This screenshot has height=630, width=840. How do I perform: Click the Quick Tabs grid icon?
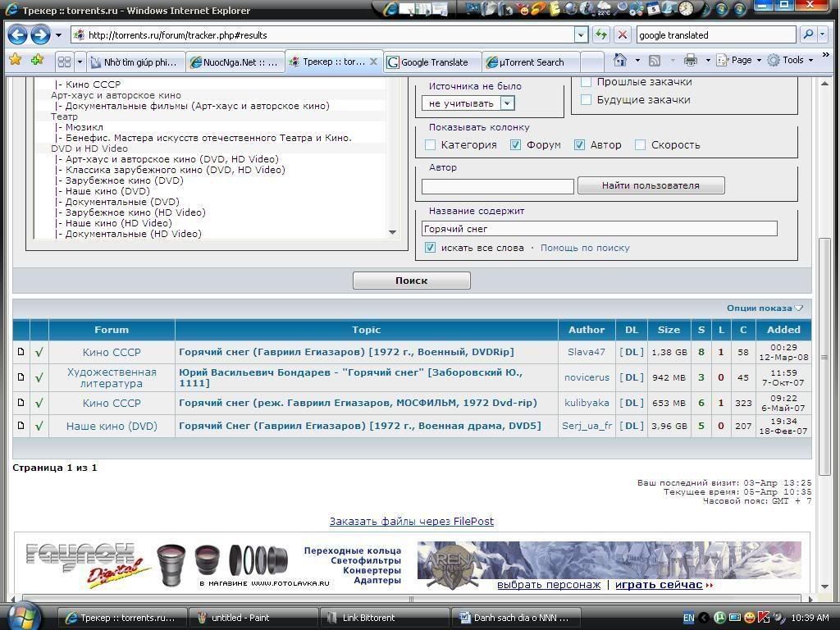(x=64, y=62)
